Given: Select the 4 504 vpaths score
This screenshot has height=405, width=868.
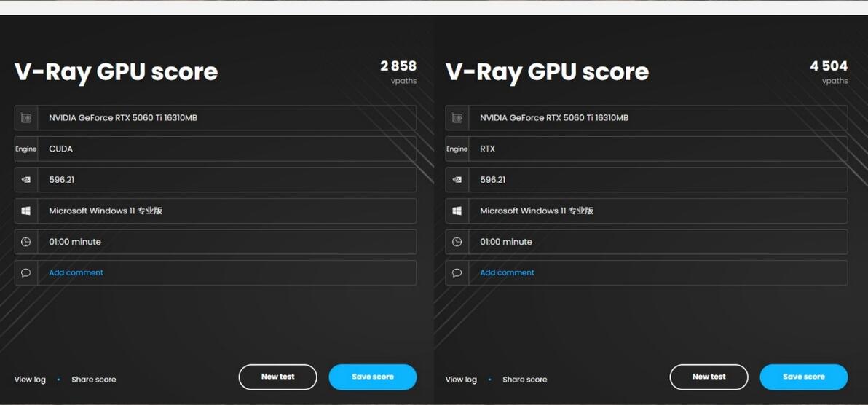Looking at the screenshot, I should [829, 66].
